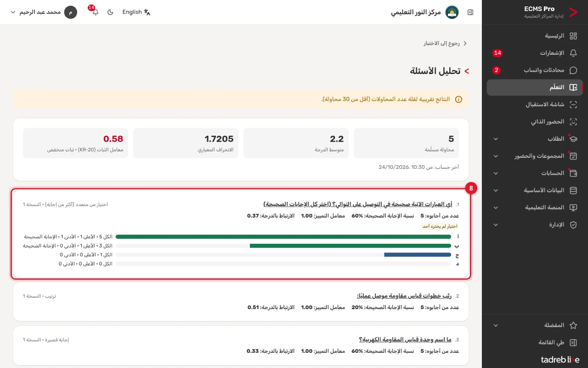
Task: Click المجموعات والحضور calendar icon
Action: point(573,156)
